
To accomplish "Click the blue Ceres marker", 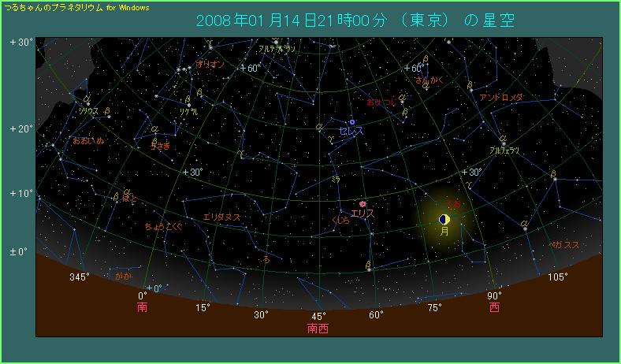I will coord(351,122).
